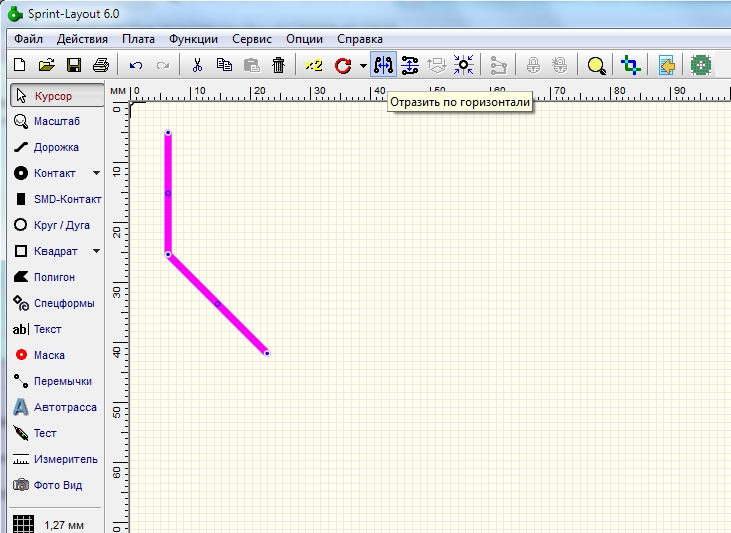Open the rotate angle dropdown arrow

(363, 66)
